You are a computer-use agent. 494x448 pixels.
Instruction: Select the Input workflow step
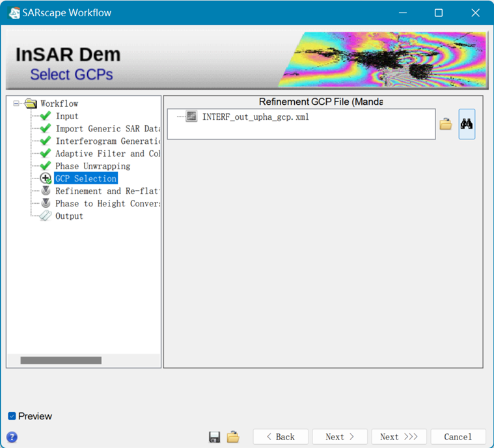67,116
